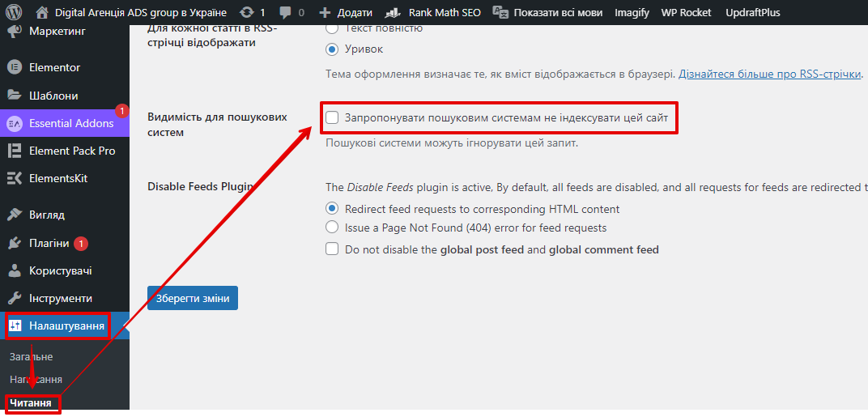Open the Вигляд menu

[x=65, y=215]
